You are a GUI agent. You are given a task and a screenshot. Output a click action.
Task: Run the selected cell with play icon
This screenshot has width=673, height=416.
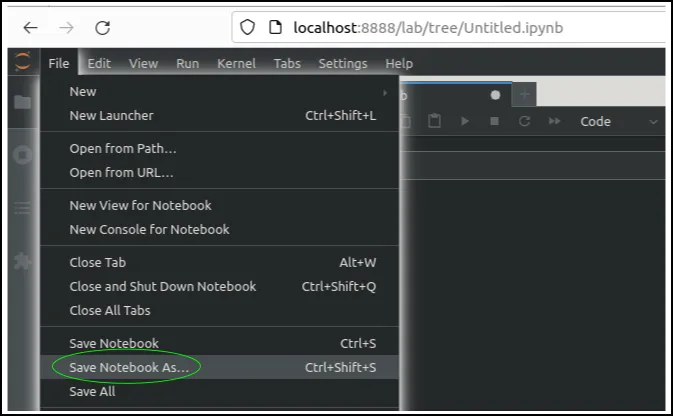(x=464, y=121)
